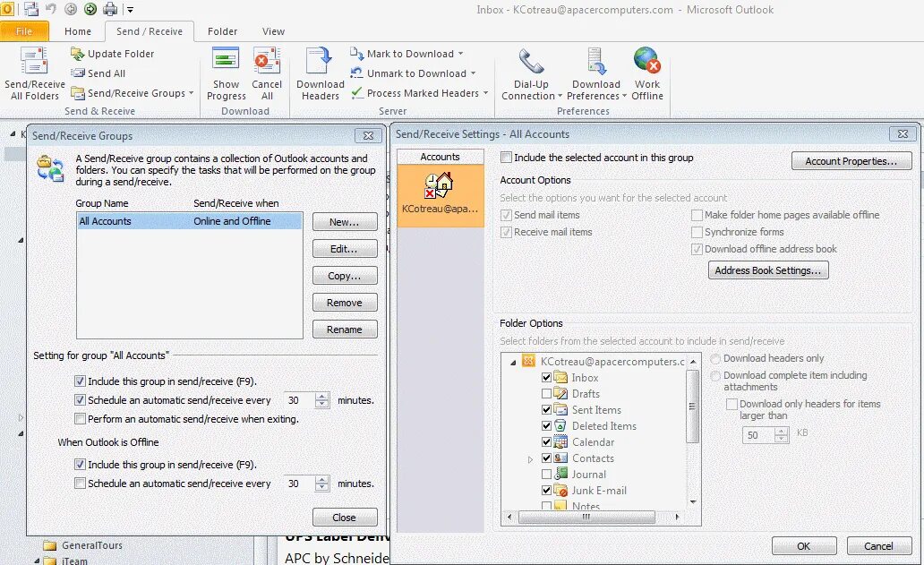Image resolution: width=924 pixels, height=565 pixels.
Task: Click Close in Send/Receive Groups dialog
Action: coord(345,518)
